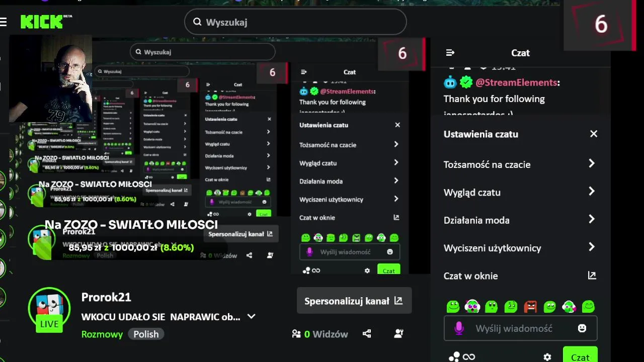The image size is (644, 362).
Task: Insert the closed-eyes happy green emote
Action: pos(588,306)
